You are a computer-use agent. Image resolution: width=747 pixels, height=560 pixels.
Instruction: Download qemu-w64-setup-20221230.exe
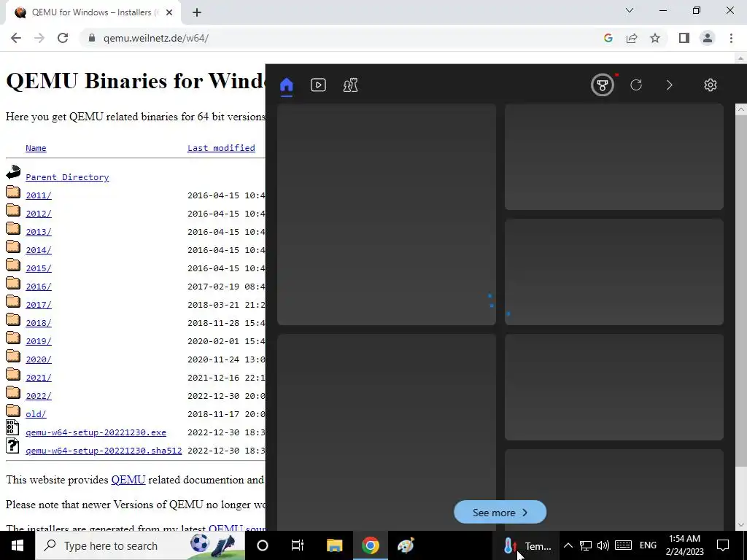(x=96, y=432)
